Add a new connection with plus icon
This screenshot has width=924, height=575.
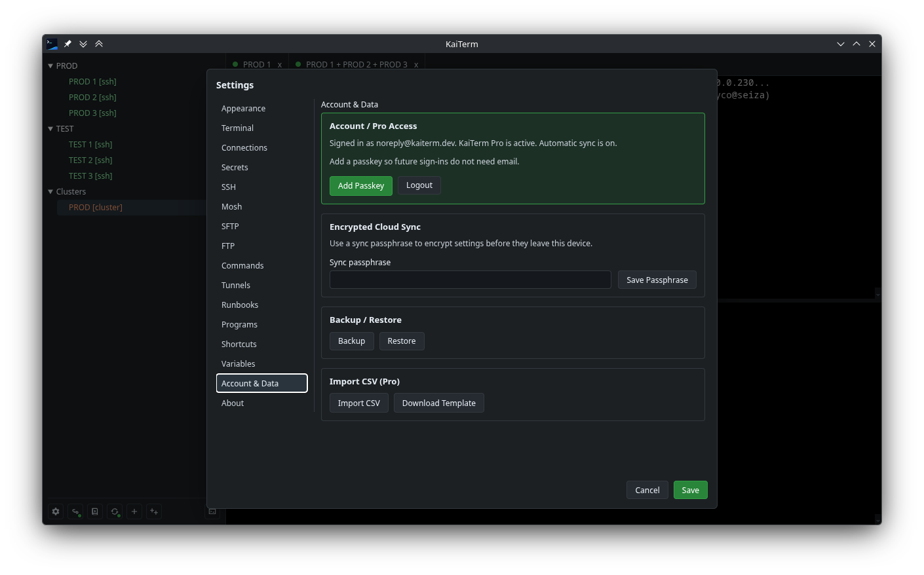[134, 511]
